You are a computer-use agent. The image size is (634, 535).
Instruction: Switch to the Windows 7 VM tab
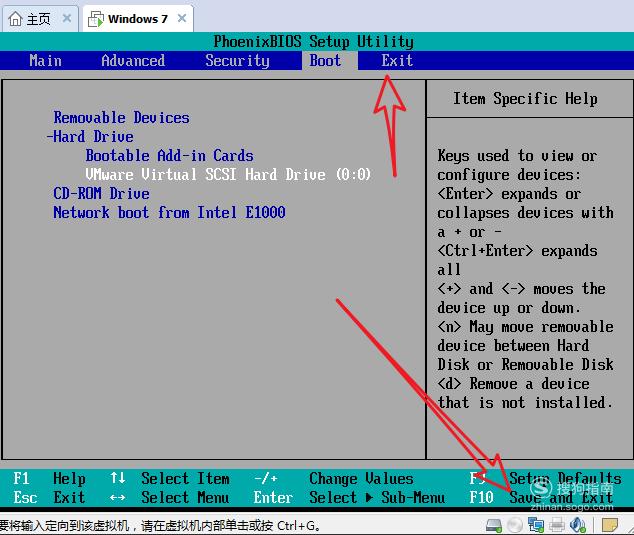tap(138, 19)
